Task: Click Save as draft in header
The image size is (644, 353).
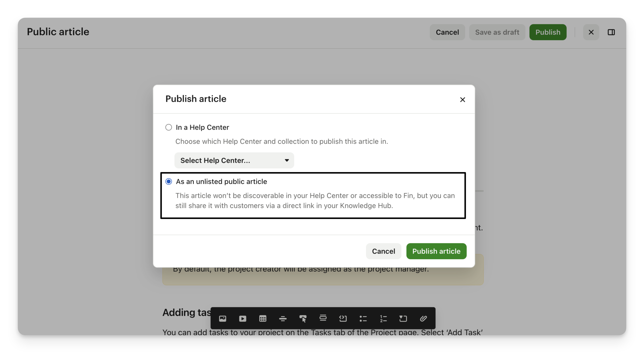Action: click(x=497, y=32)
